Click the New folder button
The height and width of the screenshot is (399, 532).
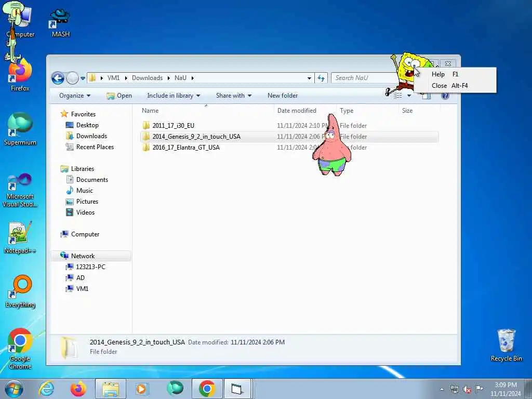[283, 96]
